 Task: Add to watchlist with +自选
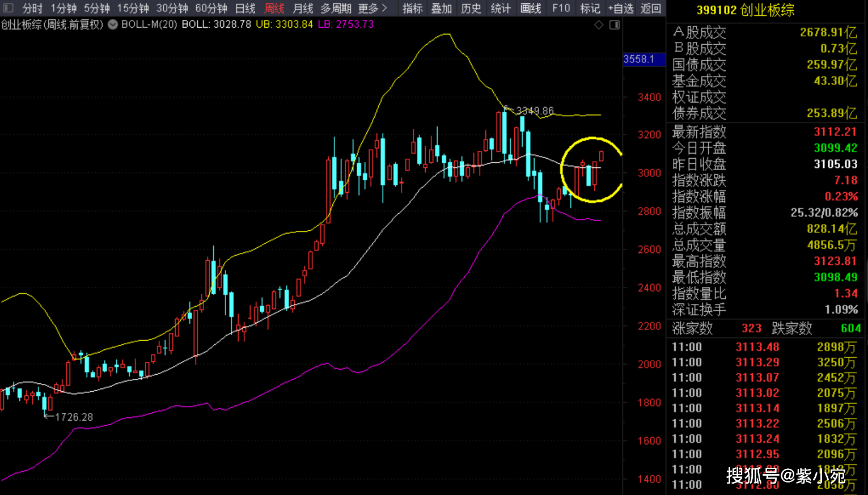(x=620, y=9)
